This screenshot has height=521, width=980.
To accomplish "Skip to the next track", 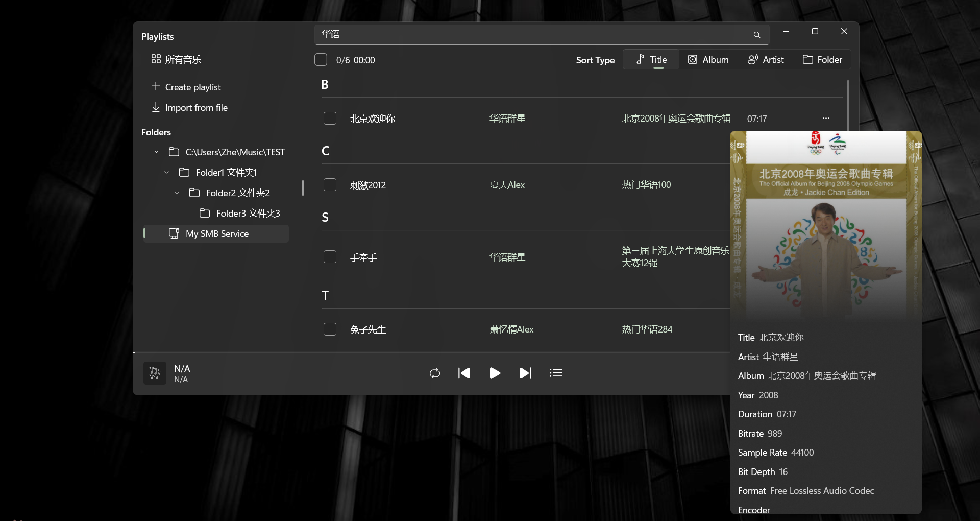I will coord(525,373).
